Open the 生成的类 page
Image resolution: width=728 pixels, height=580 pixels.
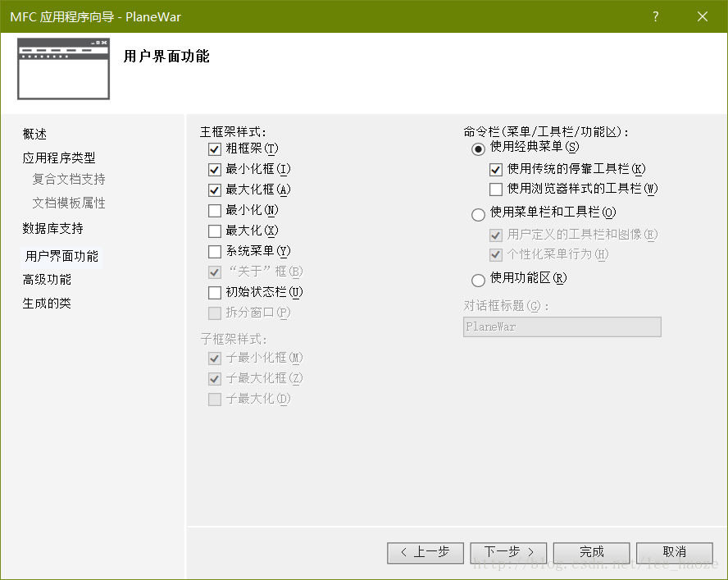[47, 303]
